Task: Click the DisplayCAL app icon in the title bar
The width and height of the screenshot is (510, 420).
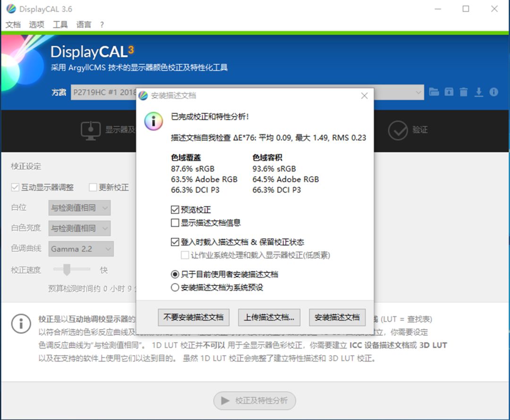Action: pos(11,9)
